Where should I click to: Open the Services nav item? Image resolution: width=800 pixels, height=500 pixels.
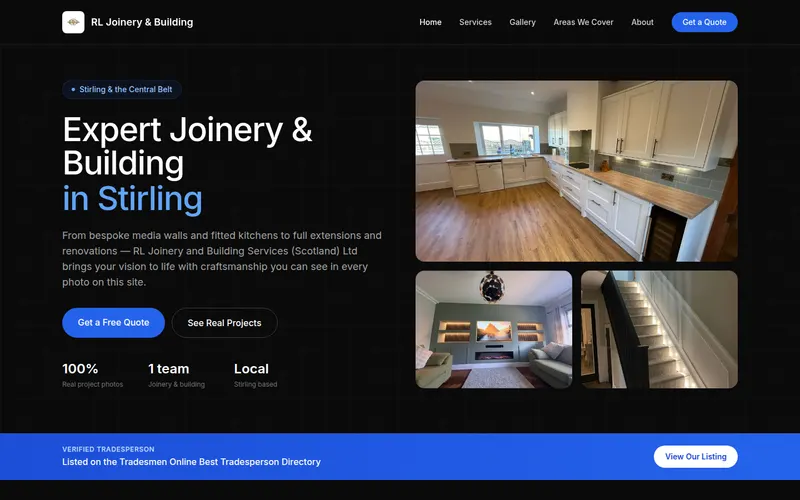click(x=475, y=22)
